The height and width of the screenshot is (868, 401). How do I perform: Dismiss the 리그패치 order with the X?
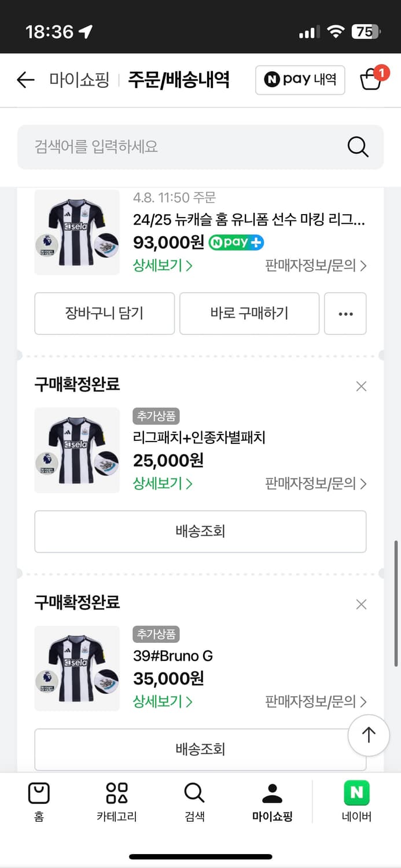point(361,386)
